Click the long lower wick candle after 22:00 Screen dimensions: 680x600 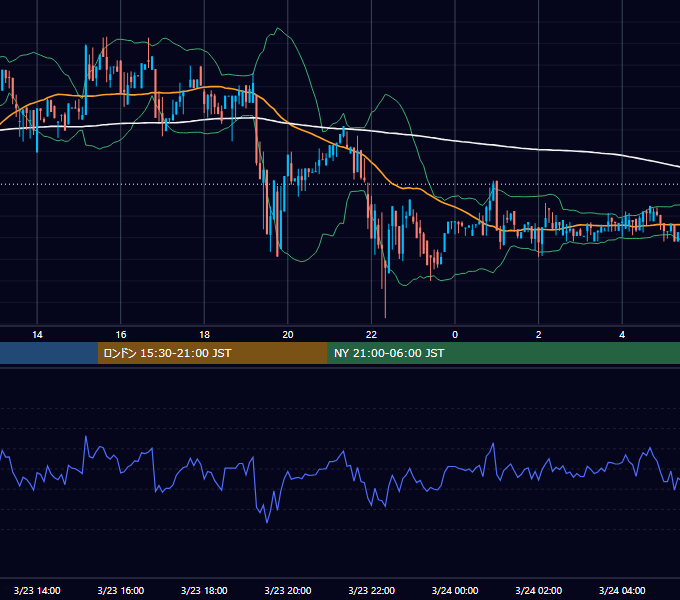[x=385, y=288]
